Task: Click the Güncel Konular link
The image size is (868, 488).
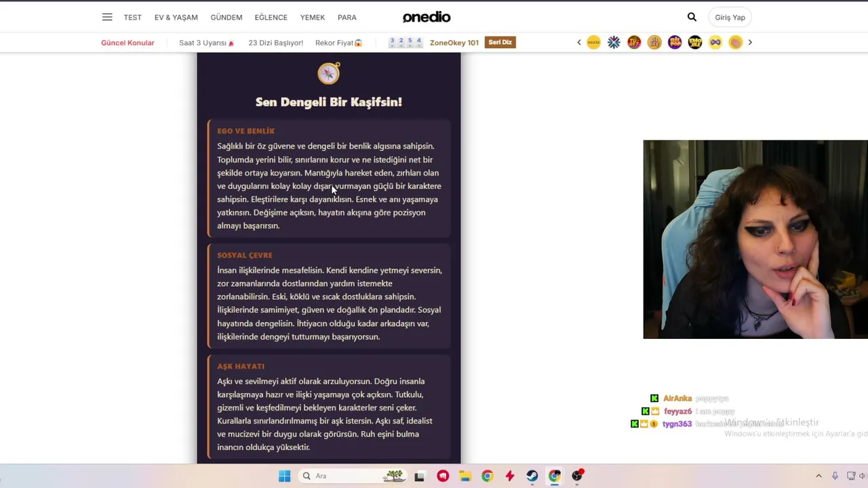Action: tap(127, 43)
